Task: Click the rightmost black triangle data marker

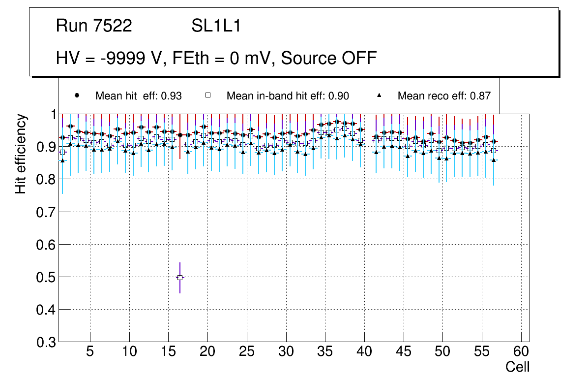Action: [494, 160]
